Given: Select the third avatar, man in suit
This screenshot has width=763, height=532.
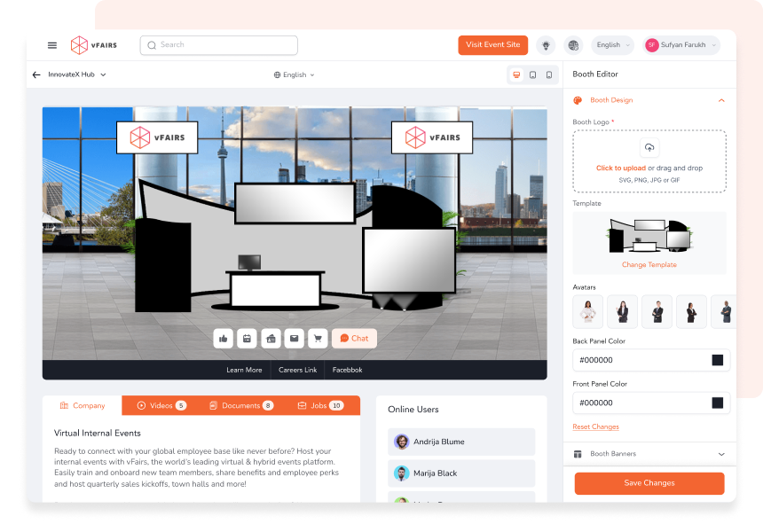Looking at the screenshot, I should [x=657, y=312].
